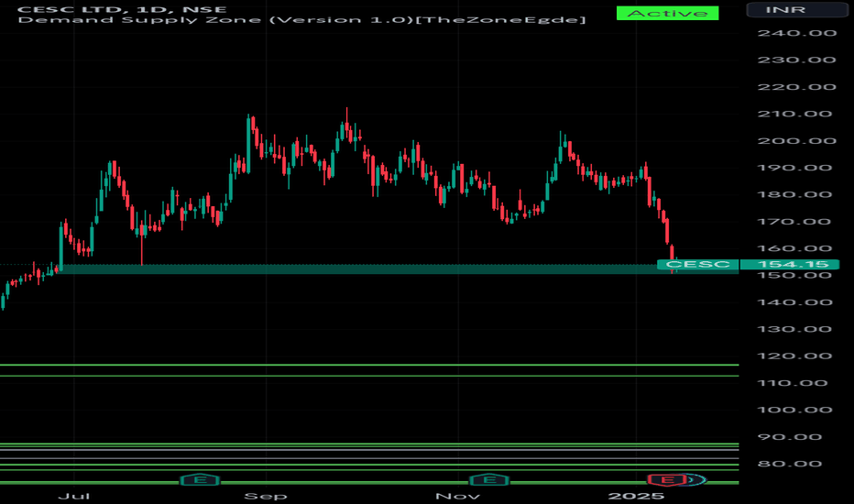
Task: Open the green earnings E marker before Nov
Action: coord(489,480)
